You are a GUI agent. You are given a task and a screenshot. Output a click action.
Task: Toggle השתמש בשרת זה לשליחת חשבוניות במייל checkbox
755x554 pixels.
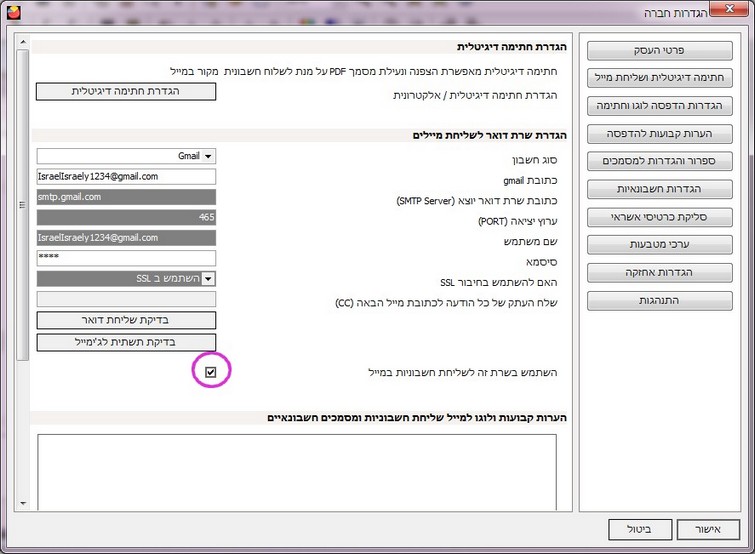click(x=210, y=372)
